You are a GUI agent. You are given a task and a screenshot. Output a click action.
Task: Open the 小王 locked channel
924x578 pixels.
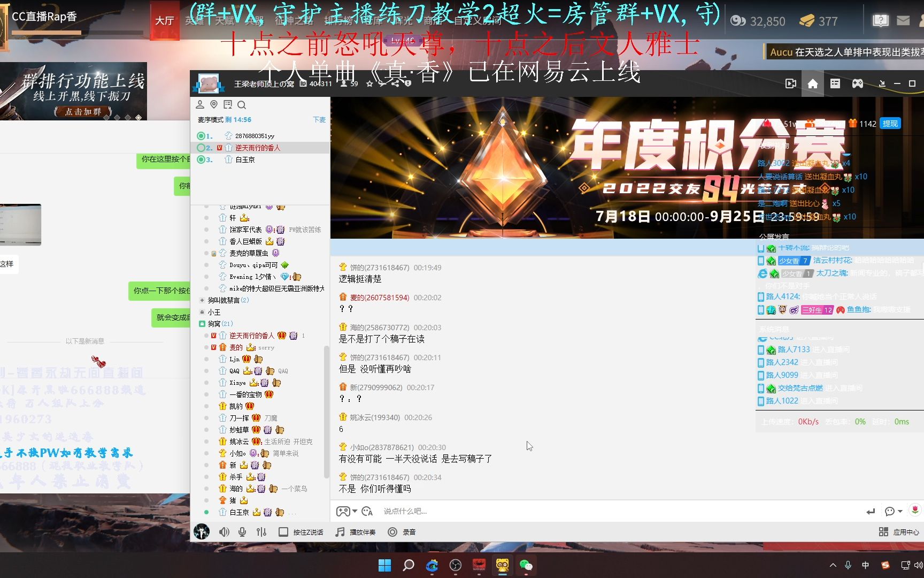[x=214, y=312]
